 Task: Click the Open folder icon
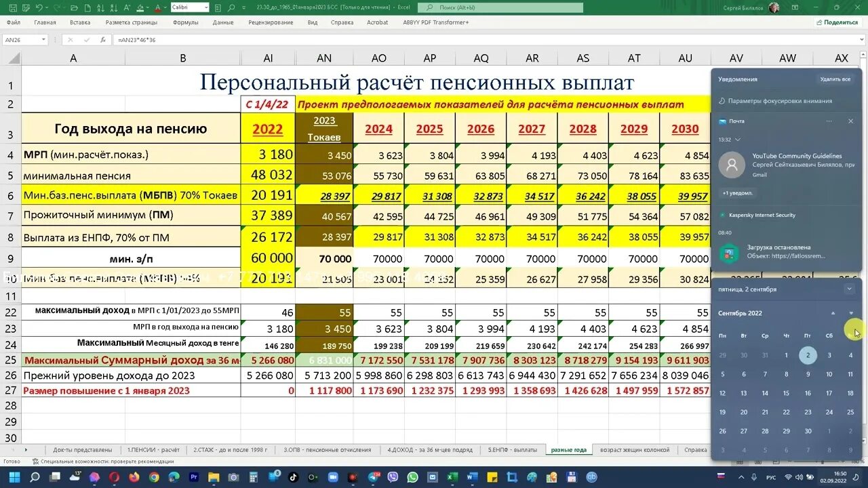point(74,7)
